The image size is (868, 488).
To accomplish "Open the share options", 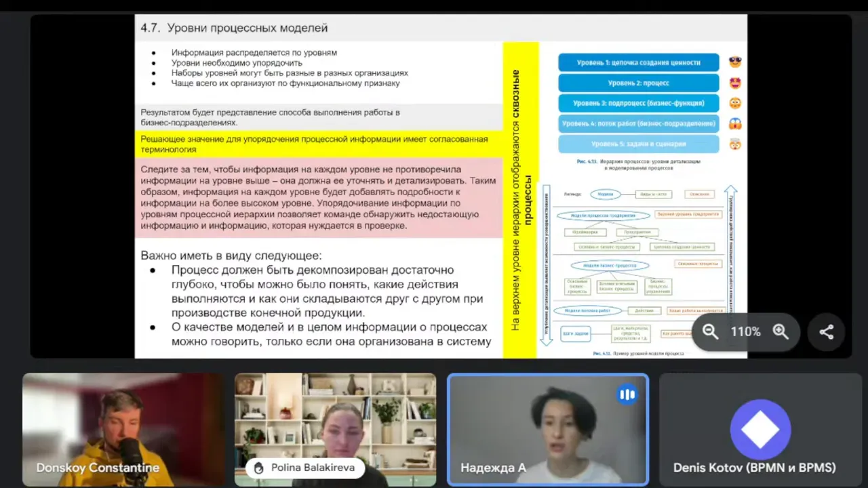I will pos(826,332).
